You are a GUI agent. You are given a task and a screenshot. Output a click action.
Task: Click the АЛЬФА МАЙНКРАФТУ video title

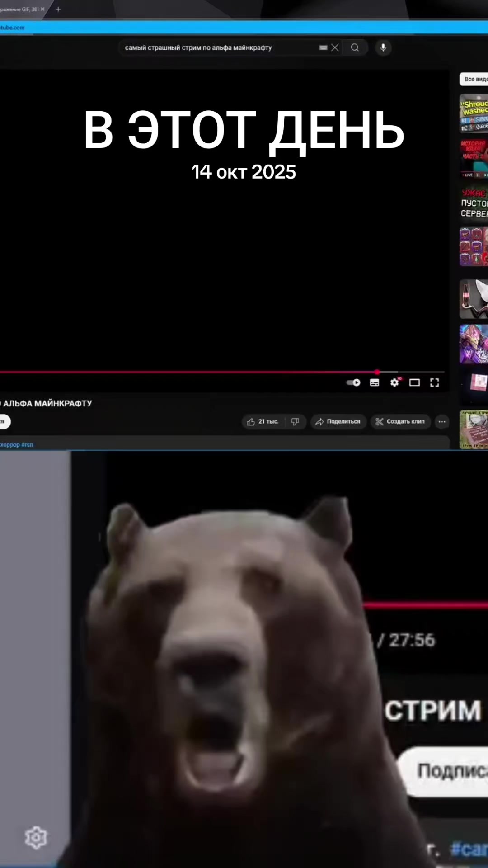pos(47,403)
